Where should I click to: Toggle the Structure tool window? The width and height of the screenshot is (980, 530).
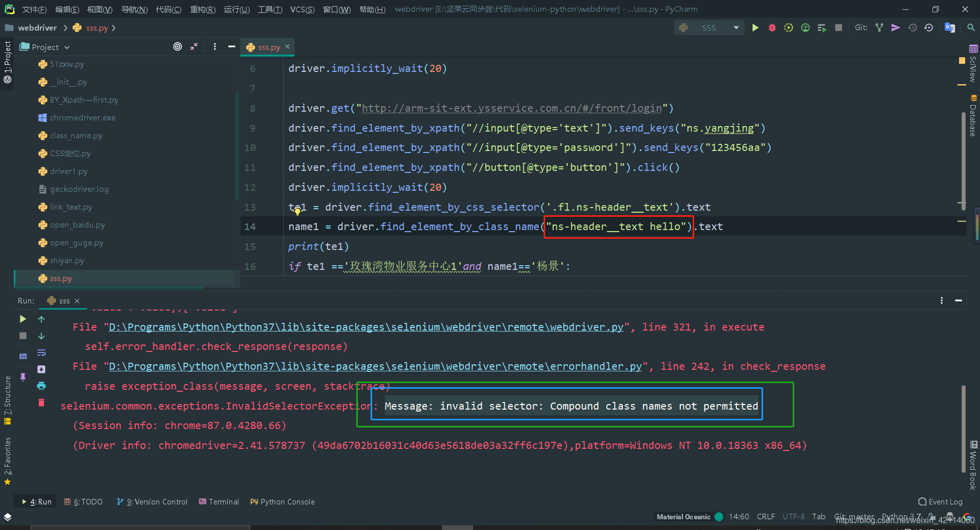click(x=7, y=400)
